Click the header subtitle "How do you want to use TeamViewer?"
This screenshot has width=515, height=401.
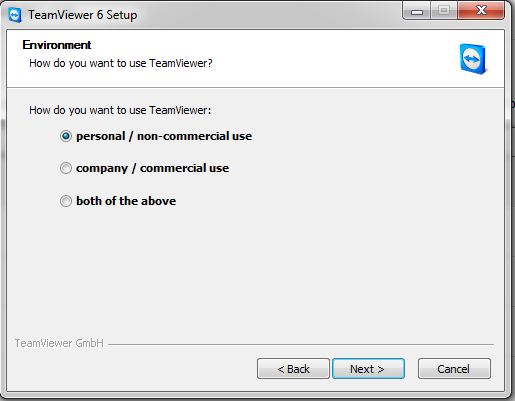pyautogui.click(x=121, y=63)
